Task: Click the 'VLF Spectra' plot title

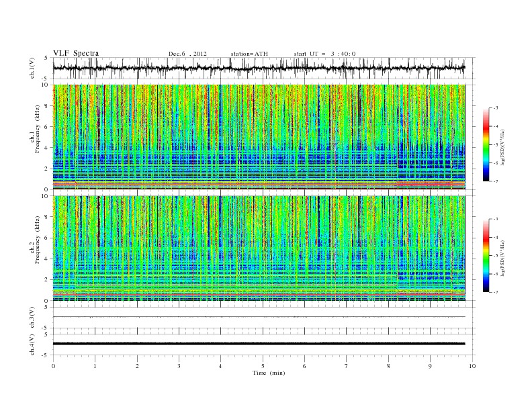Action: click(x=76, y=53)
